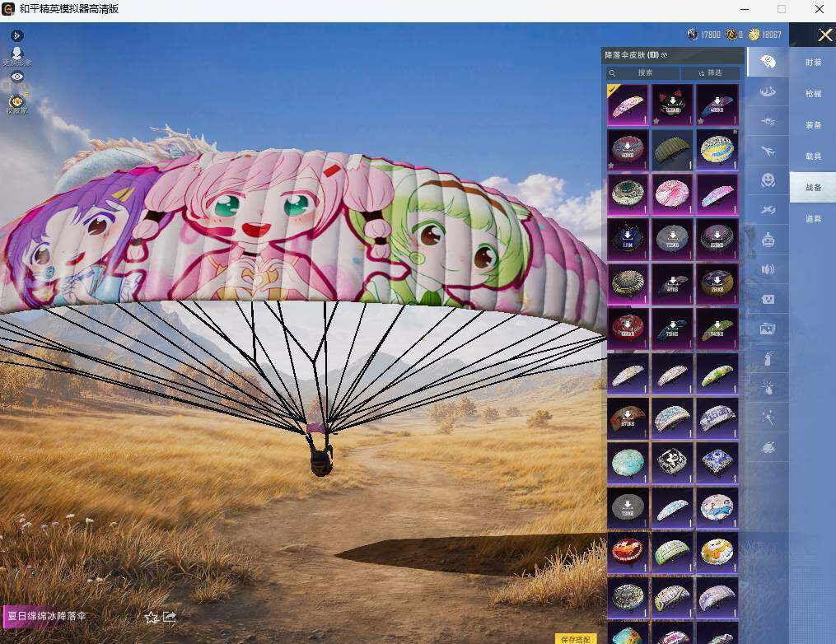This screenshot has height=644, width=836.
Task: Close the wardrobe with yellow X
Action: click(x=824, y=35)
